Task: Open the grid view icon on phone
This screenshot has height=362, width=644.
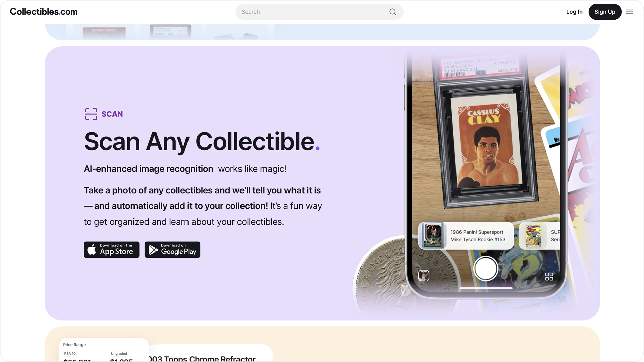Action: click(x=549, y=276)
